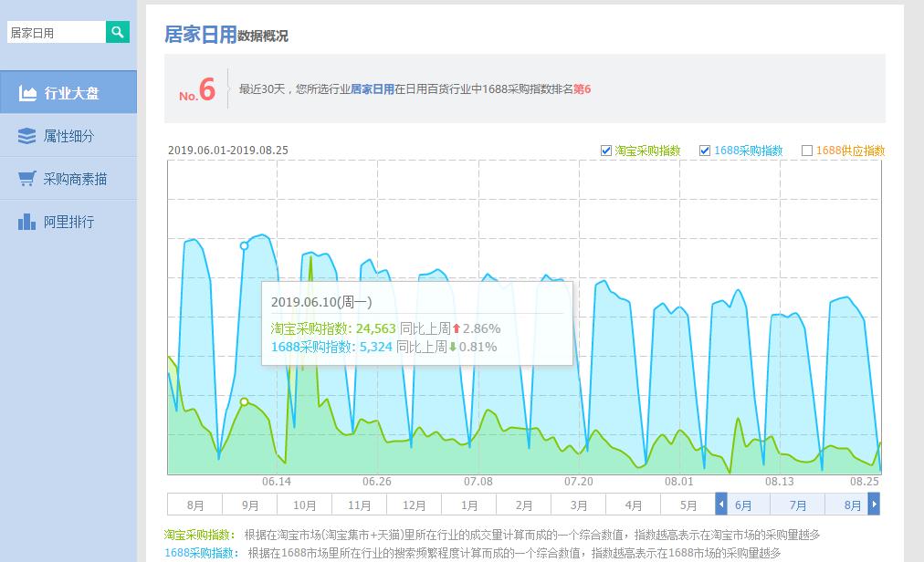This screenshot has height=562, width=924.
Task: Click the 居家日用 search input field
Action: tap(55, 31)
